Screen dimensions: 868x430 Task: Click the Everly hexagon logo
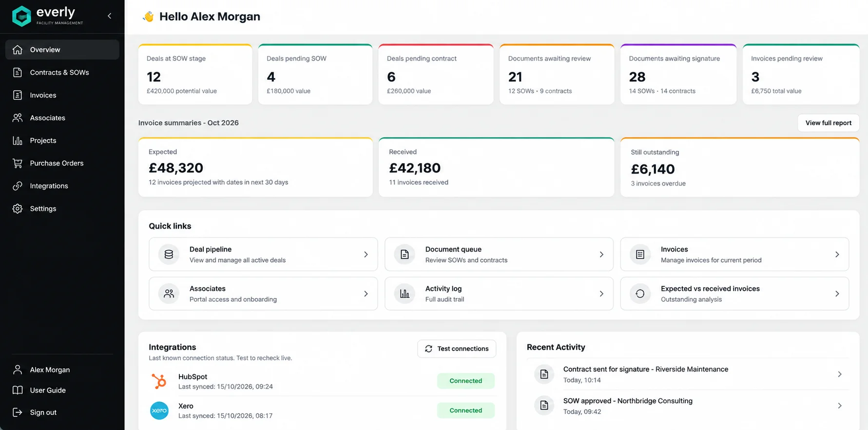(x=21, y=16)
